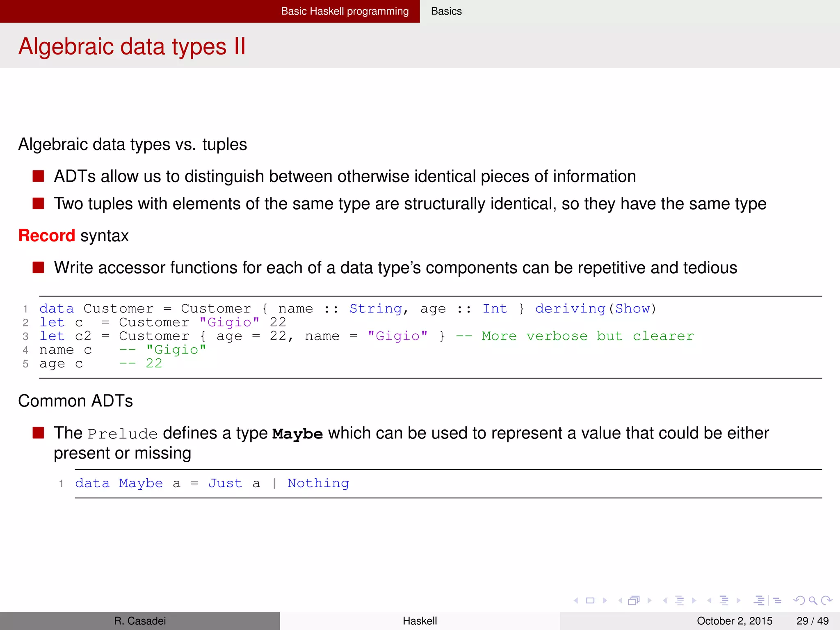The height and width of the screenshot is (630, 840).
Task: Click the heading Algebraic data types vs. tuples
Action: click(x=132, y=144)
